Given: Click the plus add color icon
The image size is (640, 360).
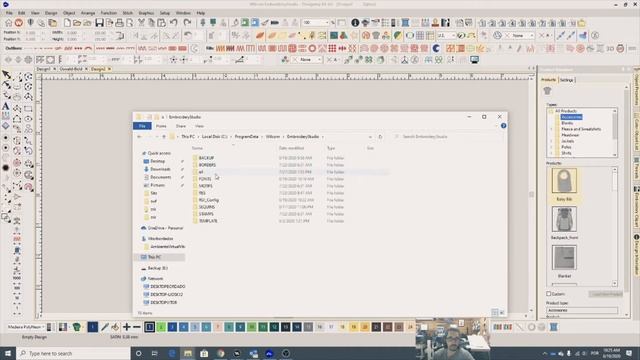Looking at the screenshot, I should coord(127,327).
